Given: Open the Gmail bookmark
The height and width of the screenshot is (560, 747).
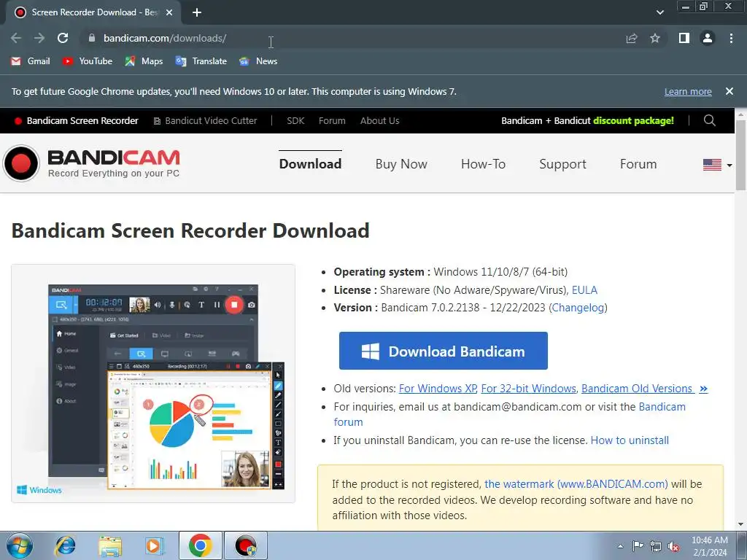Looking at the screenshot, I should pos(31,61).
